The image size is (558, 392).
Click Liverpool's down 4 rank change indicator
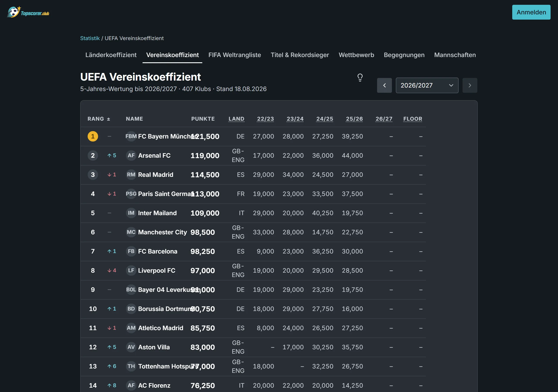tap(112, 270)
